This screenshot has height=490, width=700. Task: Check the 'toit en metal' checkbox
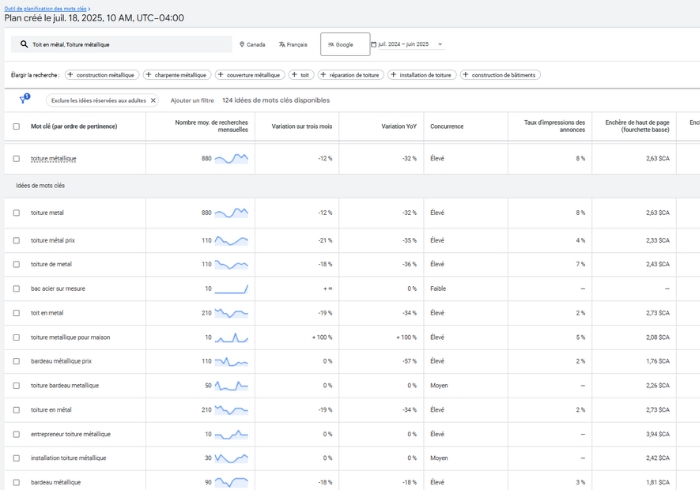pyautogui.click(x=17, y=313)
